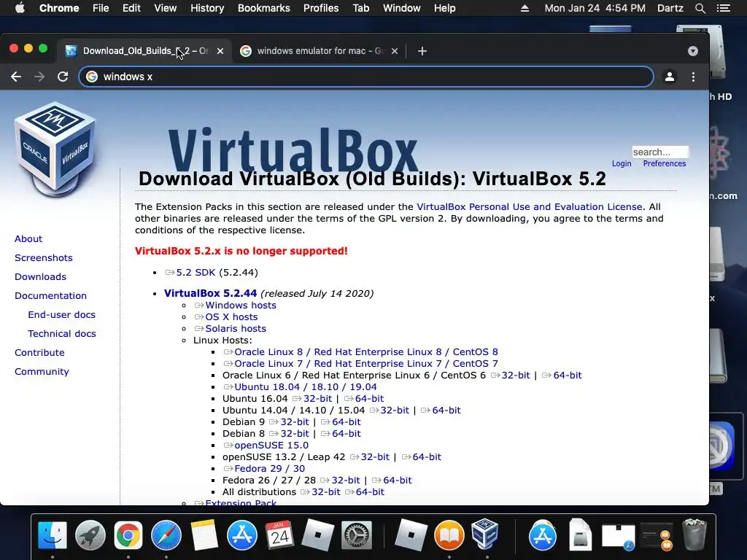This screenshot has width=747, height=560.
Task: Switch to Download_Old_Builds_5_2 tab
Action: point(145,51)
